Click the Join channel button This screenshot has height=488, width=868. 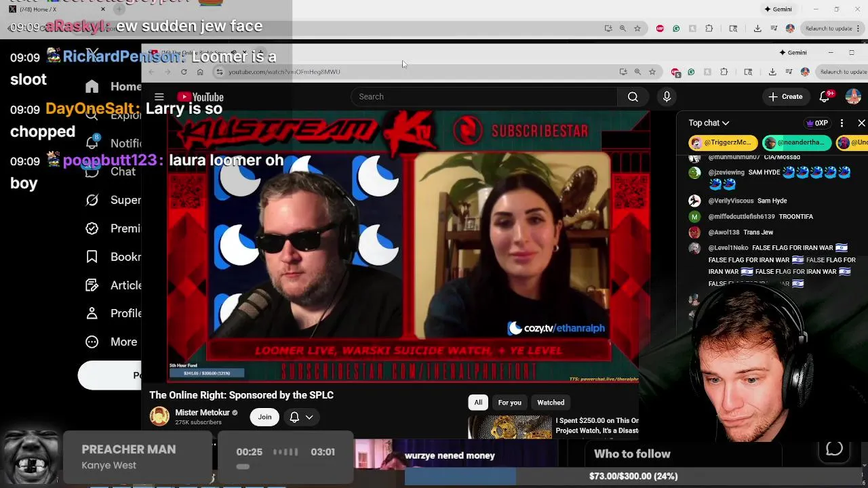(x=264, y=418)
